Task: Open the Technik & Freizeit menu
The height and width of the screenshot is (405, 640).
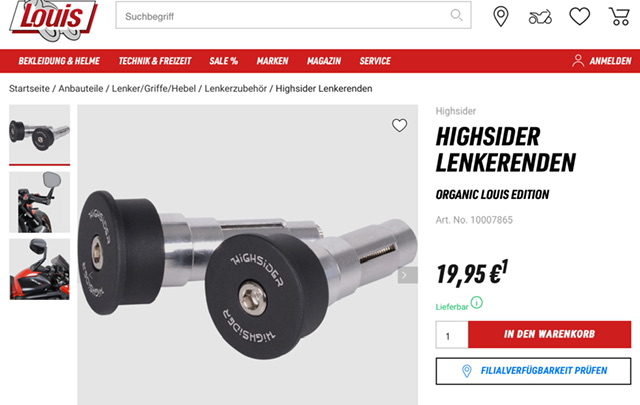Action: pos(155,61)
